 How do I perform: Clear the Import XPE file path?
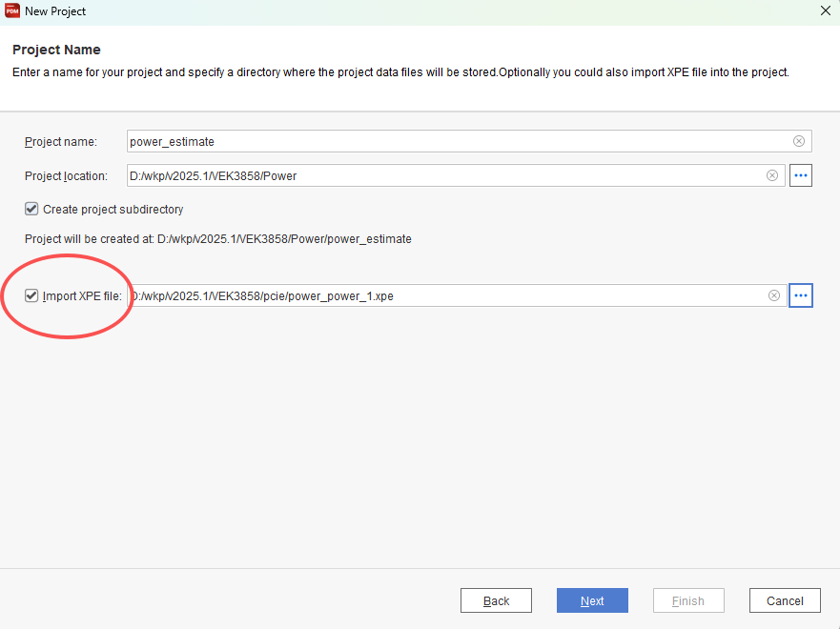(774, 295)
